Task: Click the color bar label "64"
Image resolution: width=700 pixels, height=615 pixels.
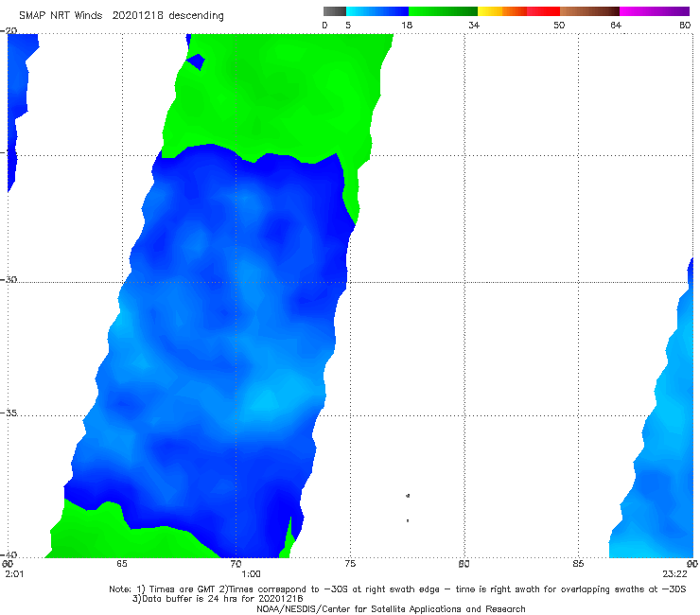Action: [616, 25]
